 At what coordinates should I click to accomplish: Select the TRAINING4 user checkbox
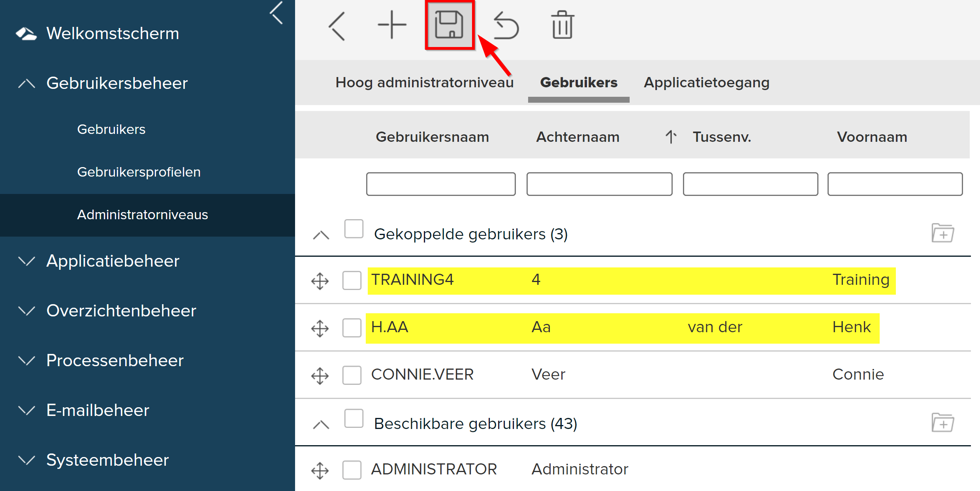tap(352, 280)
